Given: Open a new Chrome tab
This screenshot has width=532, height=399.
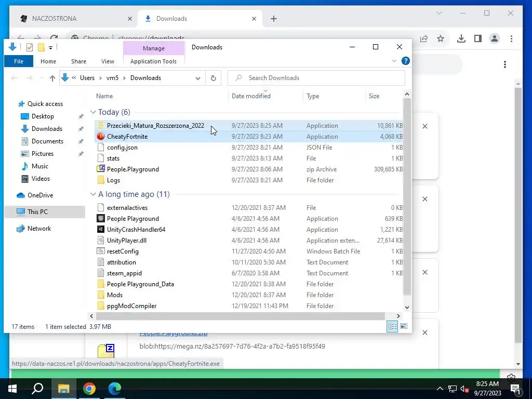Looking at the screenshot, I should click(x=274, y=19).
